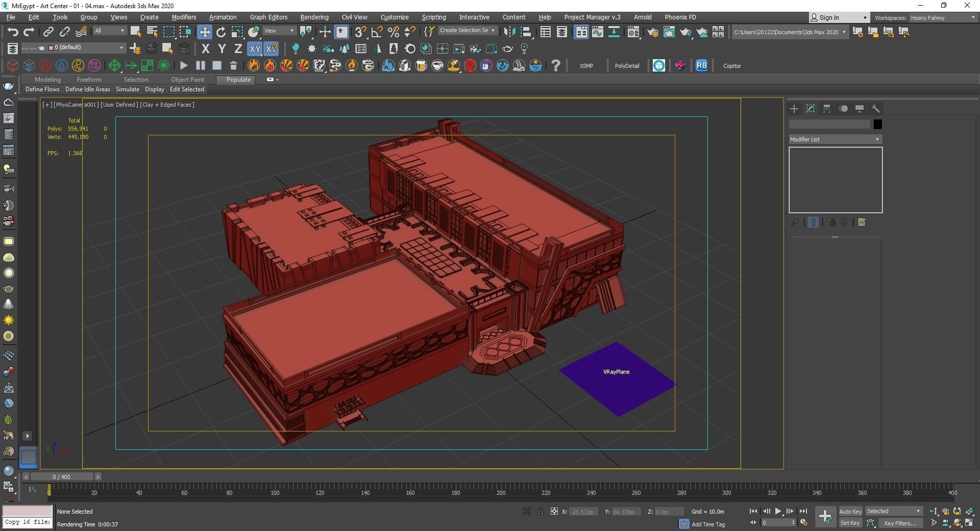980x531 pixels.
Task: Open the Utilities wrench panel
Action: point(876,109)
